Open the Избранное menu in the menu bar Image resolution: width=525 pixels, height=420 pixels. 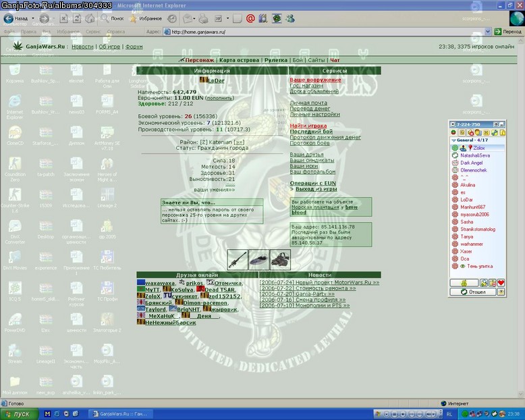coord(68,32)
